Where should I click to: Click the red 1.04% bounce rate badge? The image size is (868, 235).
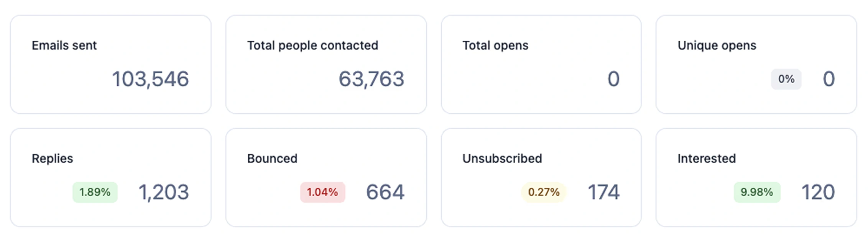click(x=322, y=192)
